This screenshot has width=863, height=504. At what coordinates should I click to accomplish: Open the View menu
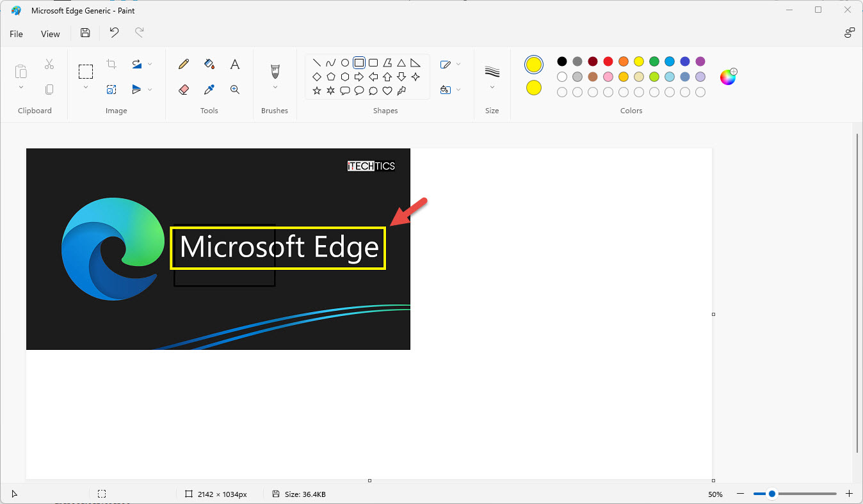(x=51, y=34)
